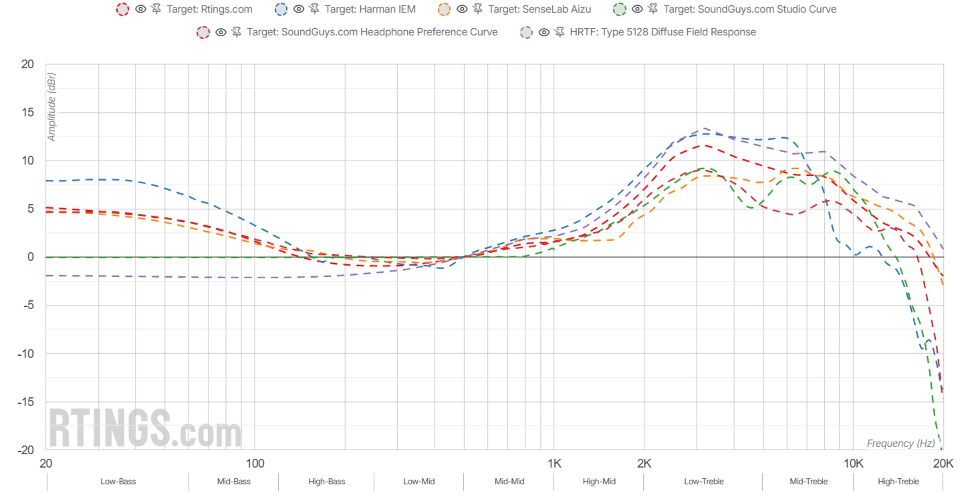980x499 pixels.
Task: Click the Target: Harman IEM legend label
Action: tap(370, 9)
